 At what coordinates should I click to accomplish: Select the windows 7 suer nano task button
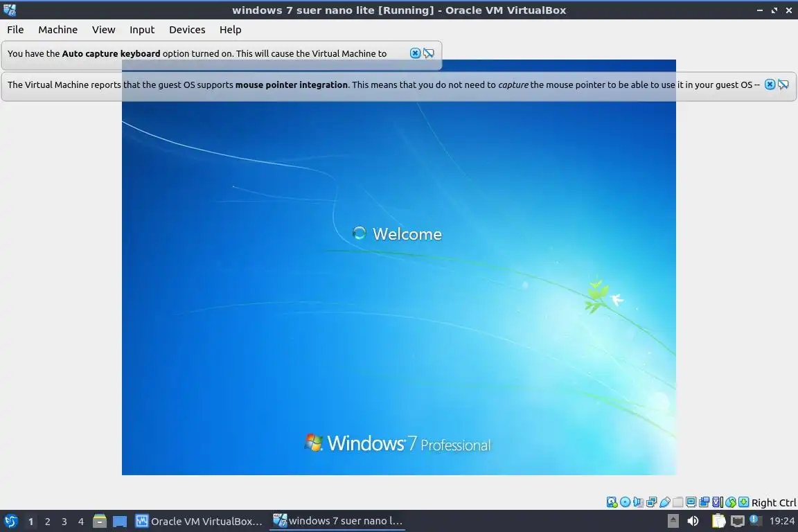[x=337, y=521]
